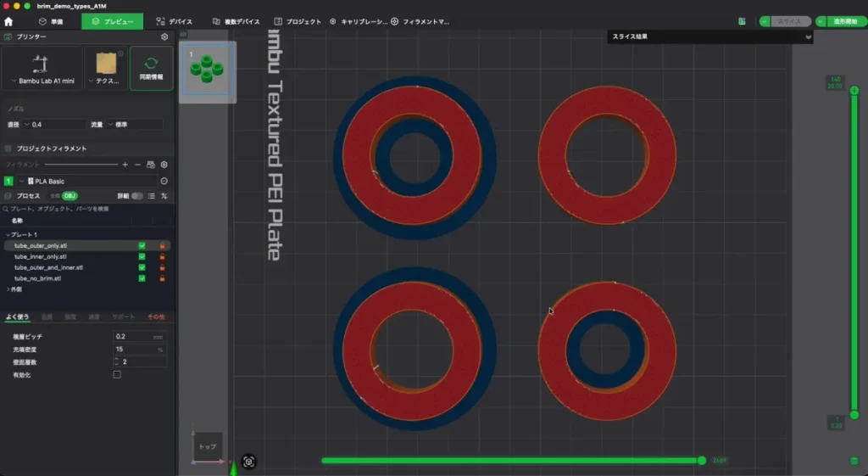Click the 造形開始 print button
Viewport: 868px width, 476px height.
(845, 21)
